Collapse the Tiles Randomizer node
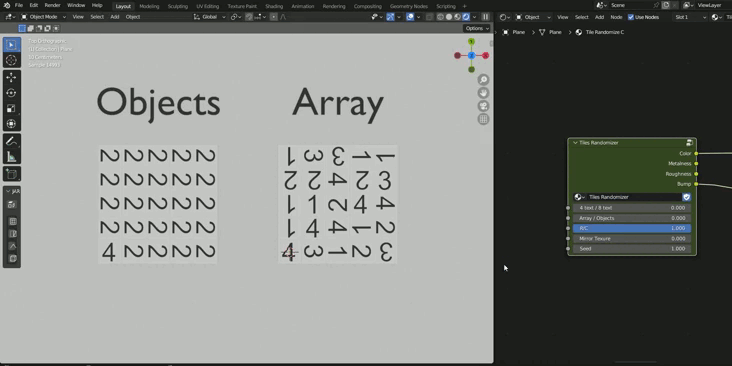The height and width of the screenshot is (366, 732). (x=575, y=143)
